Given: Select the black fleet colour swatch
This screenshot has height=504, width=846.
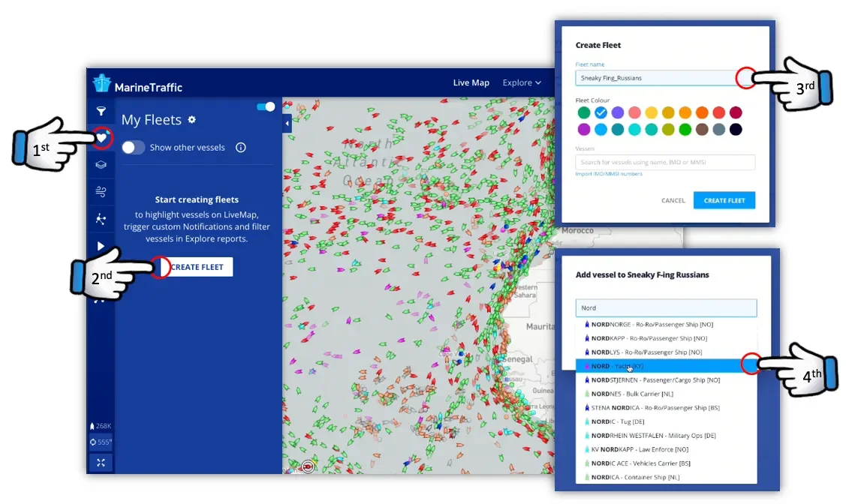Looking at the screenshot, I should point(736,129).
